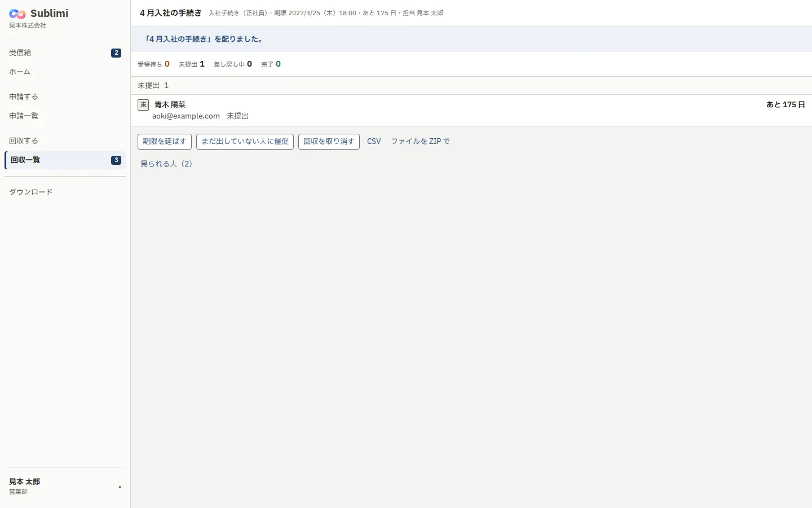Select 回収一覧 in the sidebar
This screenshot has height=508, width=812.
tap(65, 160)
